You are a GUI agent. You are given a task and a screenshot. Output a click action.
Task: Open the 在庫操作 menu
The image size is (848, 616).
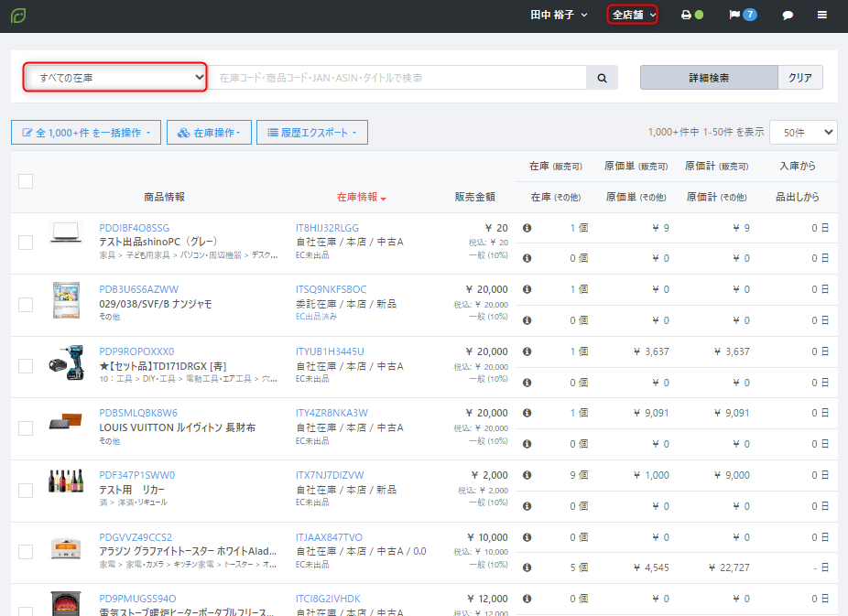click(209, 133)
